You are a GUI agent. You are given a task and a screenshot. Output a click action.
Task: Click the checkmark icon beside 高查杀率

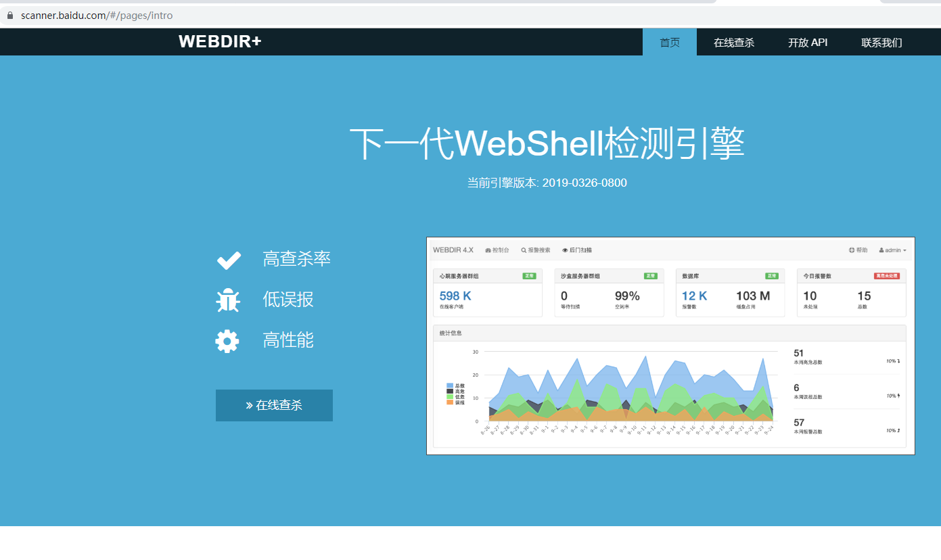[x=229, y=260]
